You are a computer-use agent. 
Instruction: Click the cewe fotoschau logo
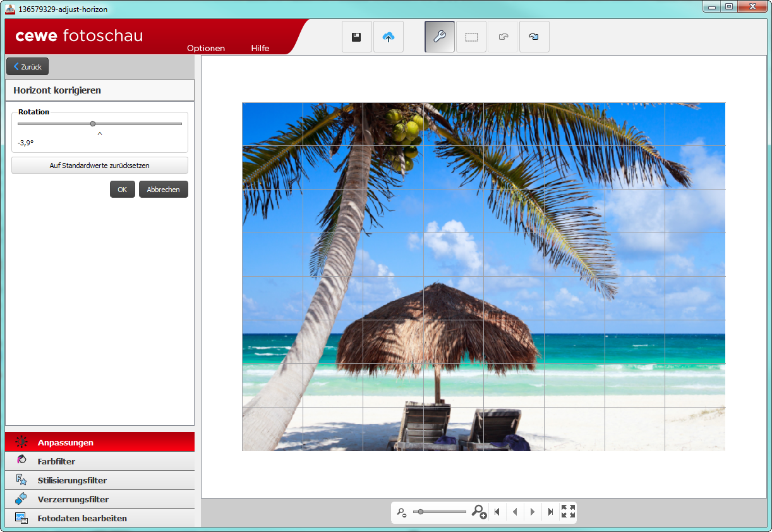click(79, 35)
